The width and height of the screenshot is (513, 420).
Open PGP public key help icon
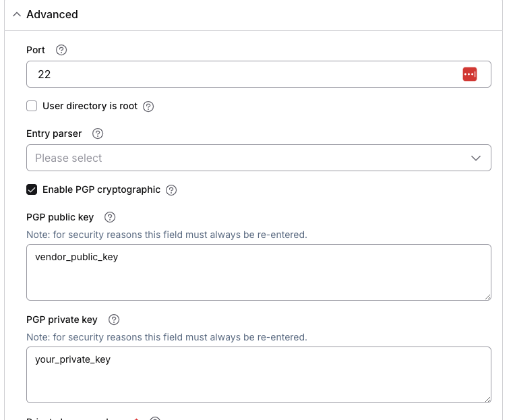tap(111, 217)
